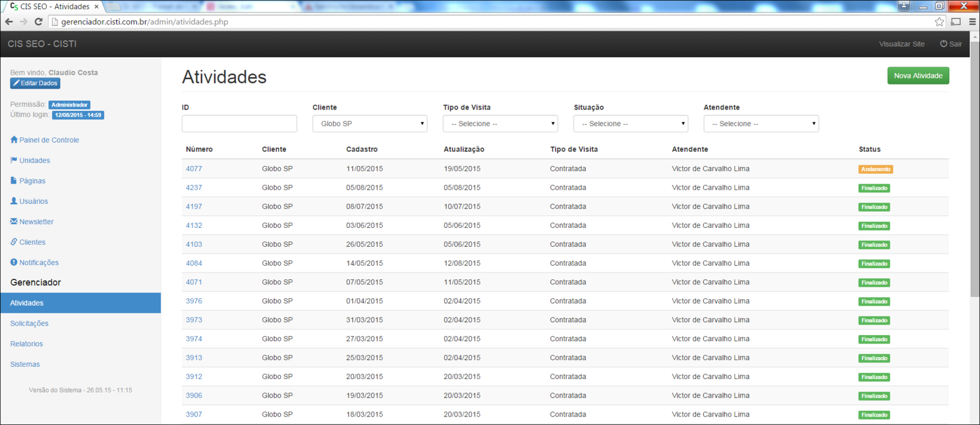Click the flag icon beside Unidades

[x=14, y=160]
